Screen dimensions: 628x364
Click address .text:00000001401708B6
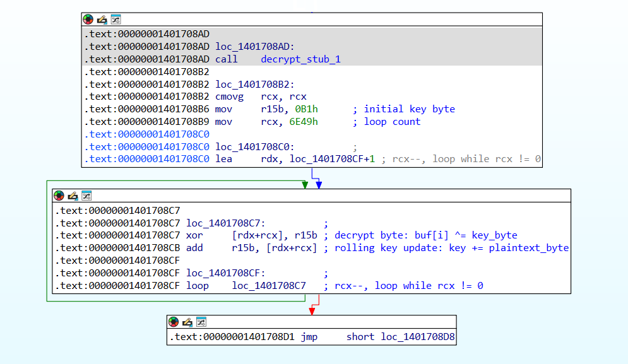[146, 109]
